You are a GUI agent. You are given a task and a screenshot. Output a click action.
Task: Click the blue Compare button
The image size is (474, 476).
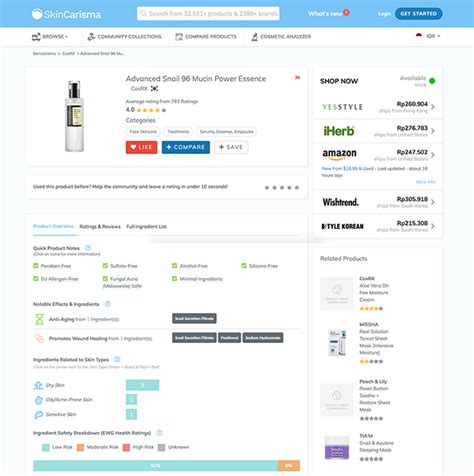(186, 147)
